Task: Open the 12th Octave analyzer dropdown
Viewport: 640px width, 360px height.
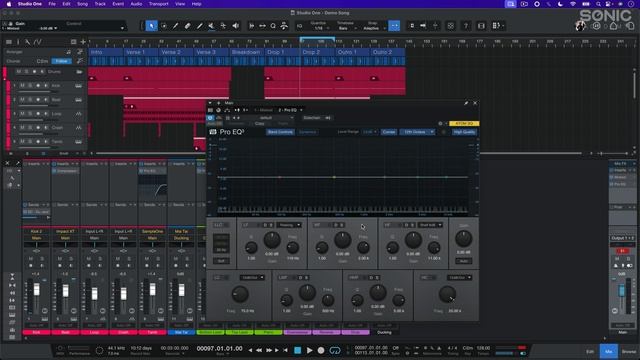Action: pyautogui.click(x=417, y=132)
